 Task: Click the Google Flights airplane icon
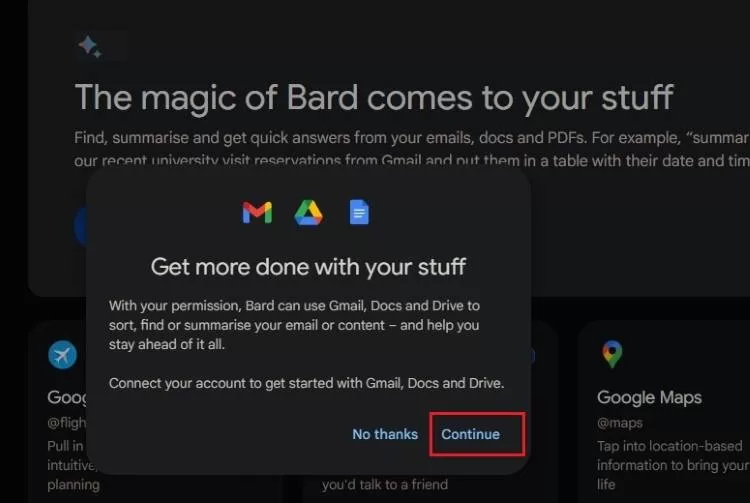pyautogui.click(x=63, y=355)
